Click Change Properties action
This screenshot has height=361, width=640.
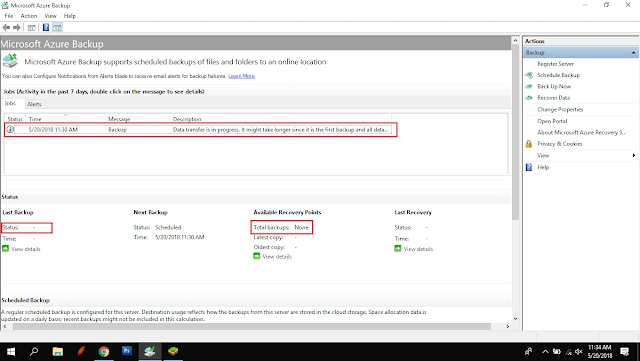tap(560, 109)
